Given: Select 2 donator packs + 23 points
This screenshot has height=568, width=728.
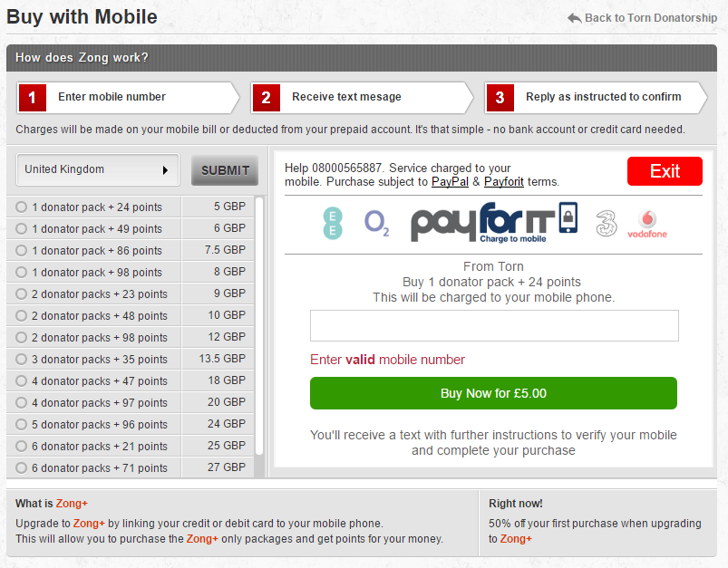Looking at the screenshot, I should 22,294.
